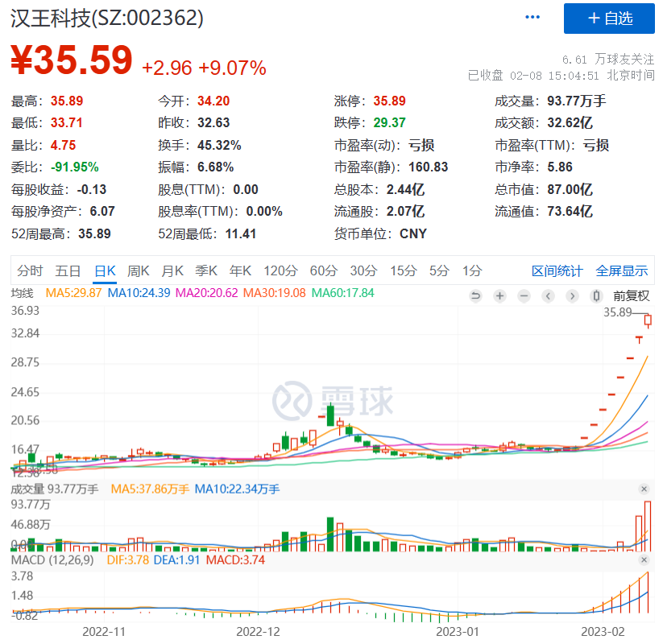Move the chart left with the previous arrow
Image resolution: width=663 pixels, height=644 pixels.
click(548, 295)
